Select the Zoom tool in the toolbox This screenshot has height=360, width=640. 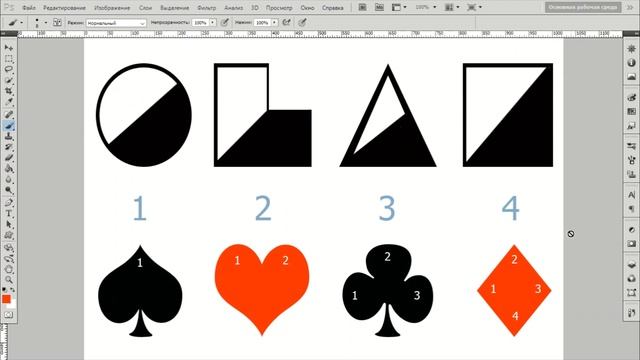(x=9, y=280)
